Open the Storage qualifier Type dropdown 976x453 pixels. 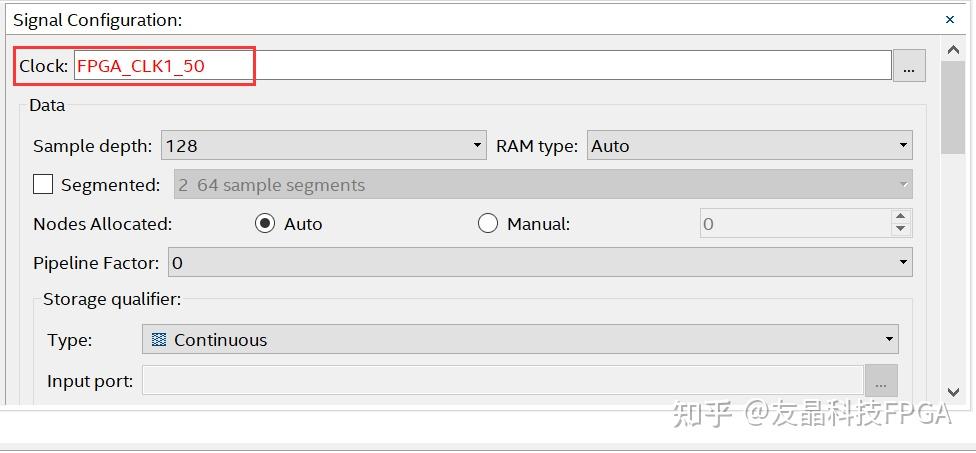coord(520,340)
